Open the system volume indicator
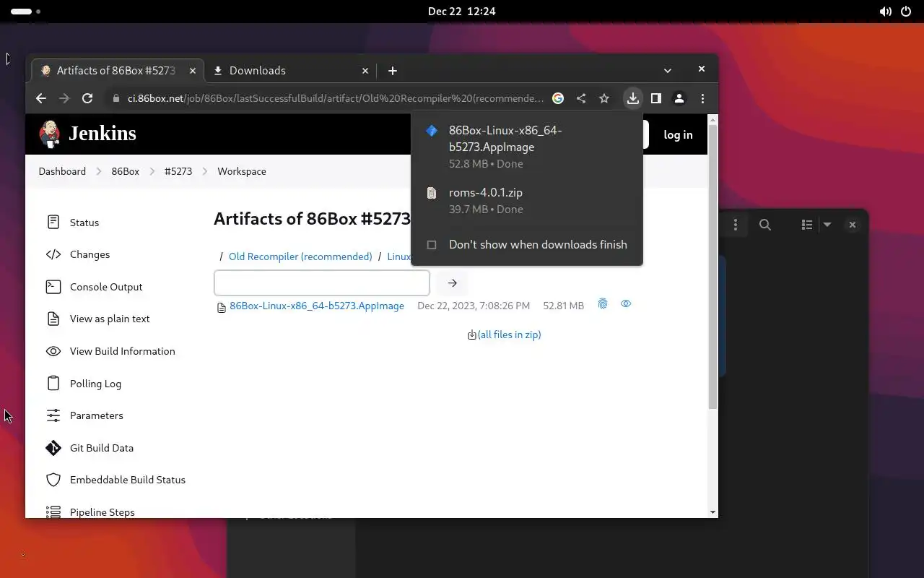The height and width of the screenshot is (578, 924). point(885,12)
